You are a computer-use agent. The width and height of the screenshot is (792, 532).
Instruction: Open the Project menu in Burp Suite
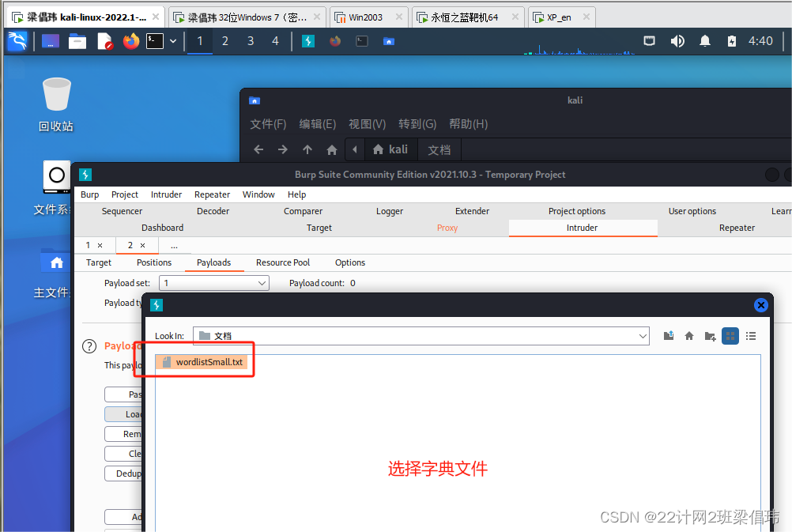tap(125, 194)
